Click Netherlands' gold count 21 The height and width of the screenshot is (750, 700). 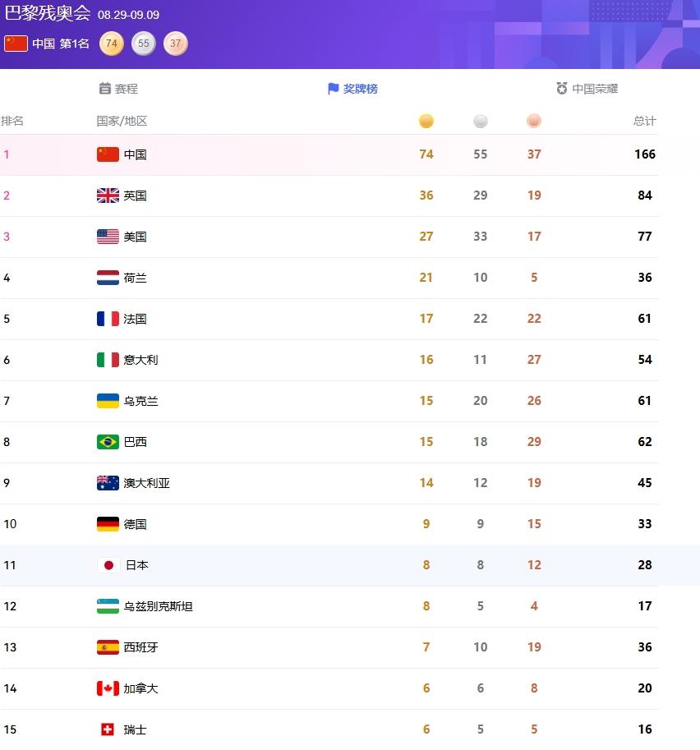pyautogui.click(x=426, y=278)
